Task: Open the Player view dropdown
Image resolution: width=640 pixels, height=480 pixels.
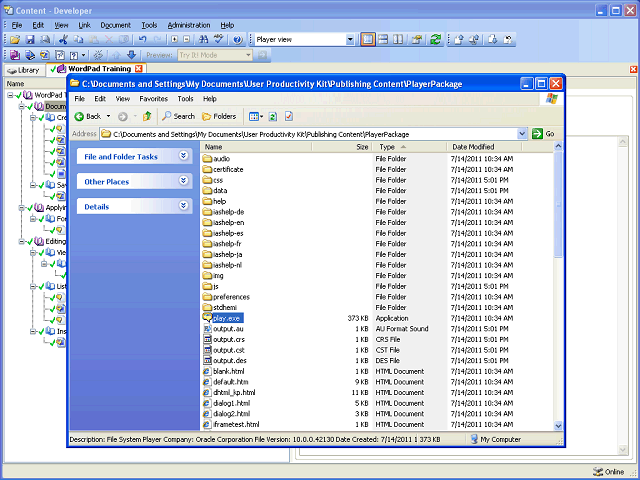Action: pyautogui.click(x=350, y=40)
